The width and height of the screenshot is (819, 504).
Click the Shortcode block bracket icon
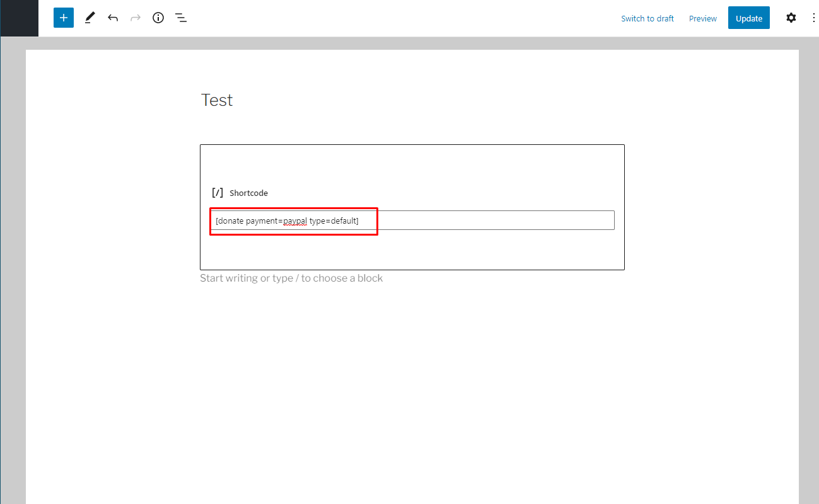tap(218, 193)
